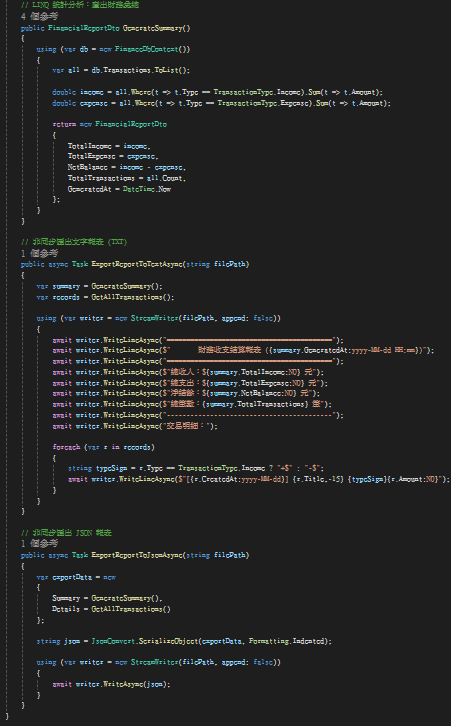Viewport: 451px width, 726px height.
Task: Click the 非同步匯出文字報表 (TXT) comment
Action: tap(74, 242)
